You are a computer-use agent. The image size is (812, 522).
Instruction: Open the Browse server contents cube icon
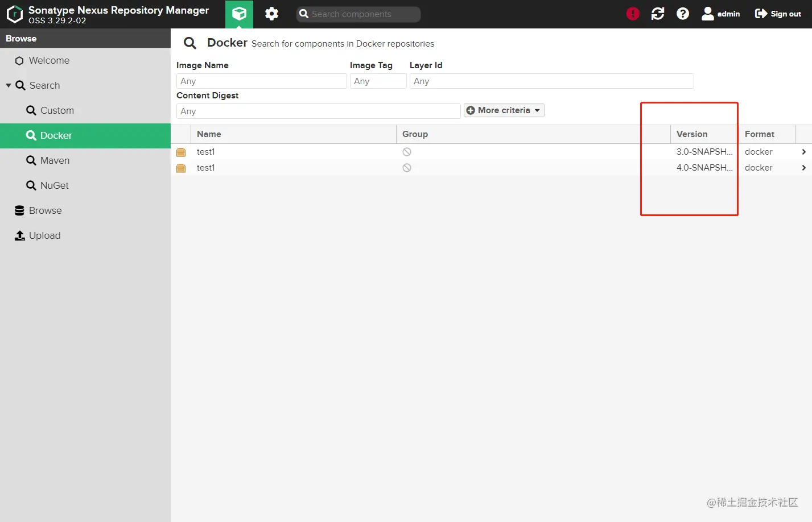pos(239,14)
